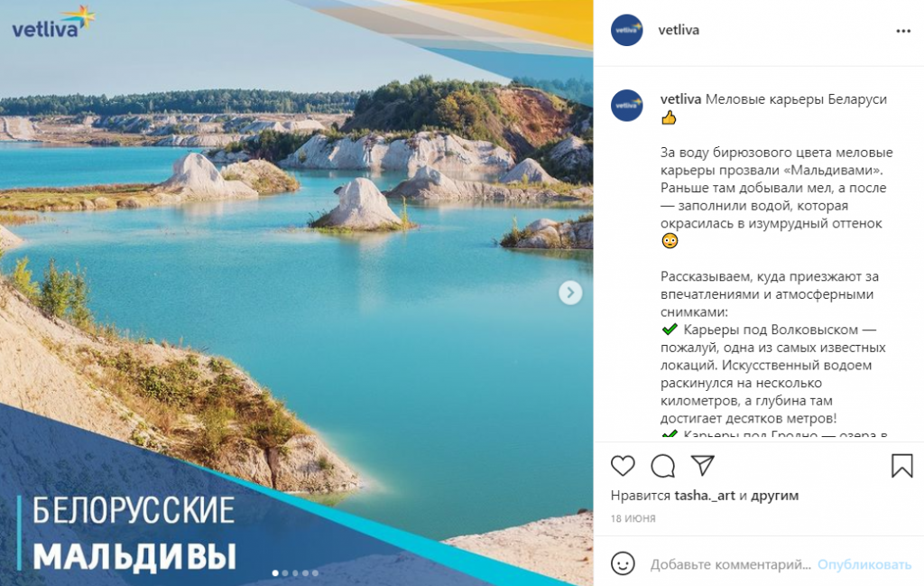Screen dimensions: 924x586
Task: View others who liked via другим
Action: 775,496
